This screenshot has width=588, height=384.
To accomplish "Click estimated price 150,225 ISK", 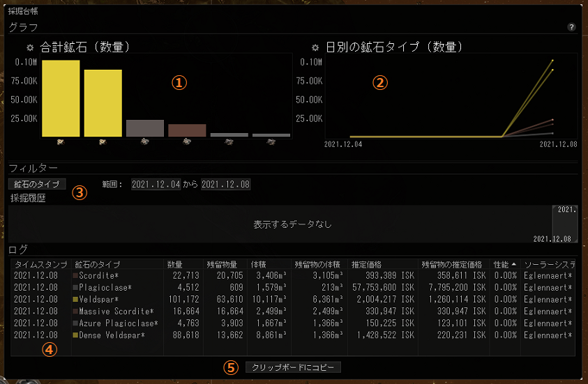I will (390, 323).
